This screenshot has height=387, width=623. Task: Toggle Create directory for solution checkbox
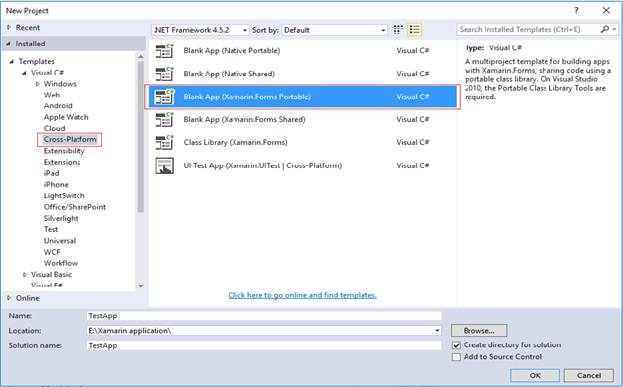[x=457, y=345]
